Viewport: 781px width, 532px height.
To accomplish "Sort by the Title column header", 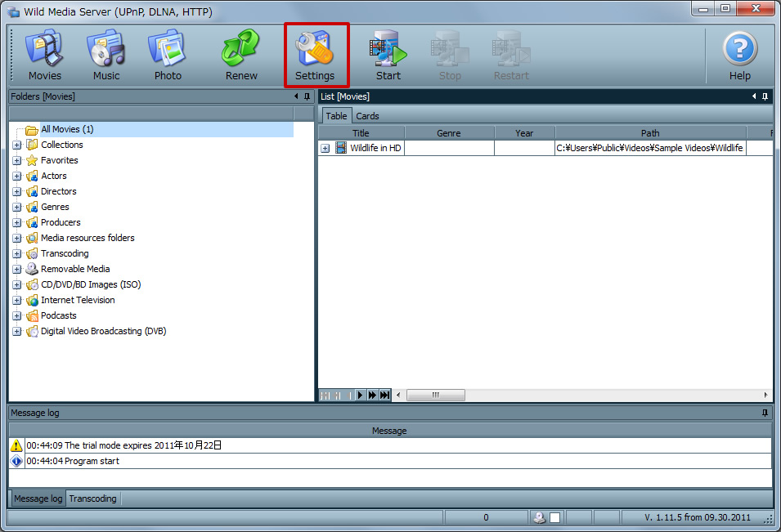I will [x=361, y=133].
